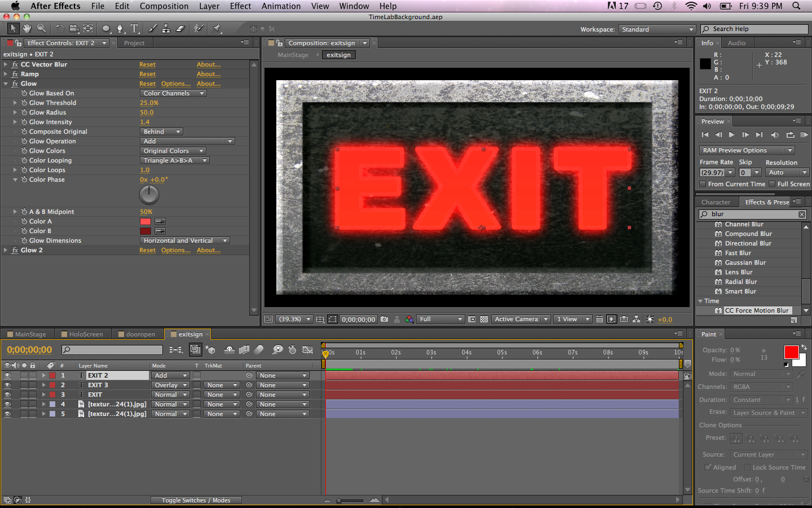The image size is (812, 508).
Task: Toggle the CC Vector Blur fx switch
Action: (15, 64)
